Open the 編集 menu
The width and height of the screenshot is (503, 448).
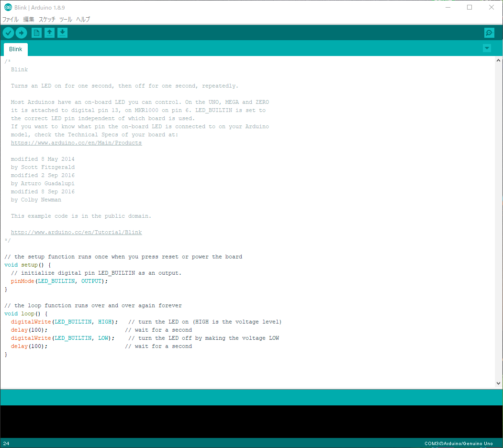[29, 19]
